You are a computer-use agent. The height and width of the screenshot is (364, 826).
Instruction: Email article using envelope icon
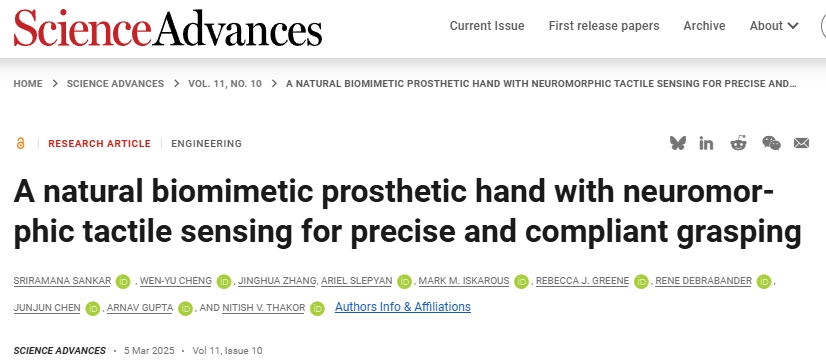coord(801,143)
